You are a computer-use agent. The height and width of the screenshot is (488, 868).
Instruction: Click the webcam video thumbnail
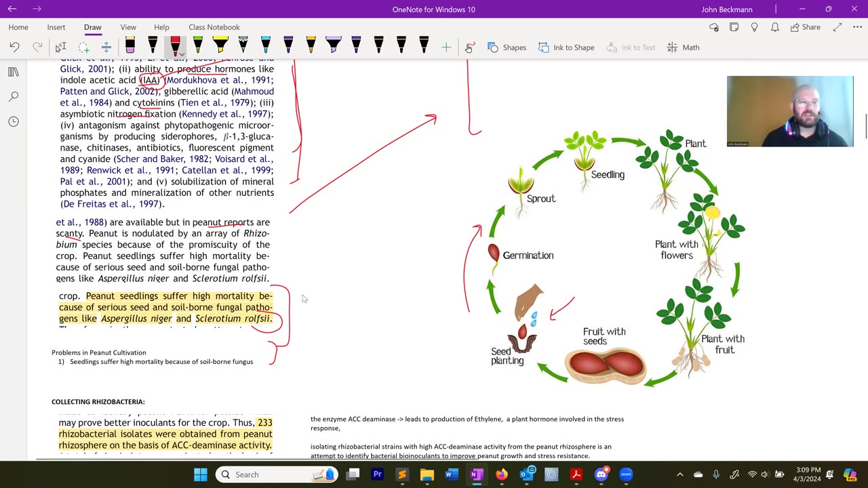[x=790, y=111]
